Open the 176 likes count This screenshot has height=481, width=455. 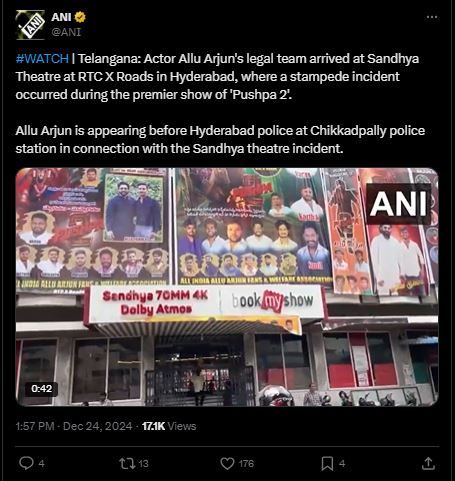pos(246,464)
